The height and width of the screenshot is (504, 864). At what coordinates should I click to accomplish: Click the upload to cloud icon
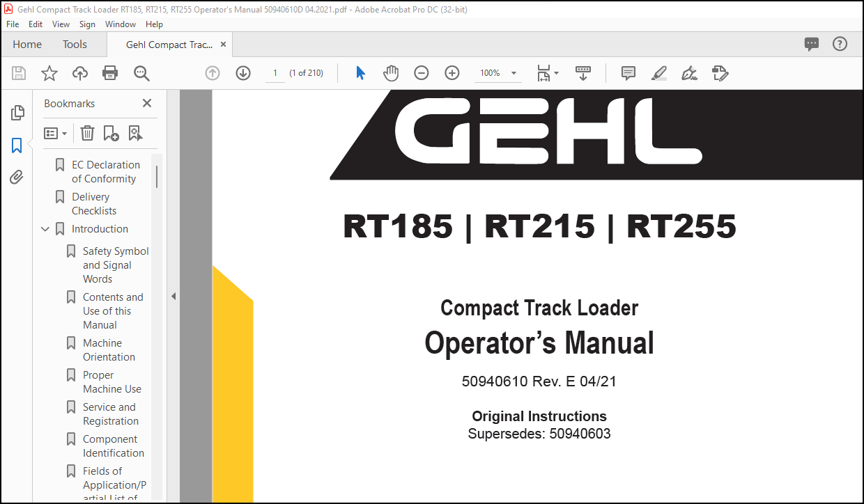80,73
